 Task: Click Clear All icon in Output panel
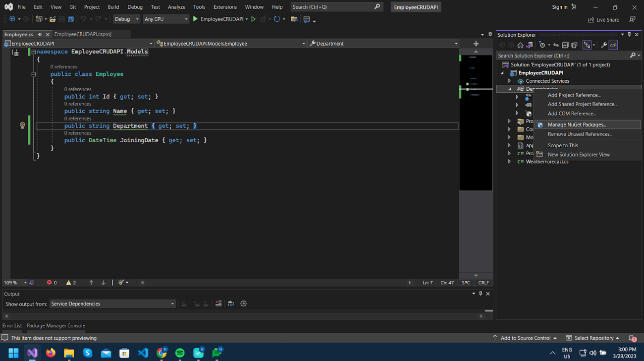point(218,303)
